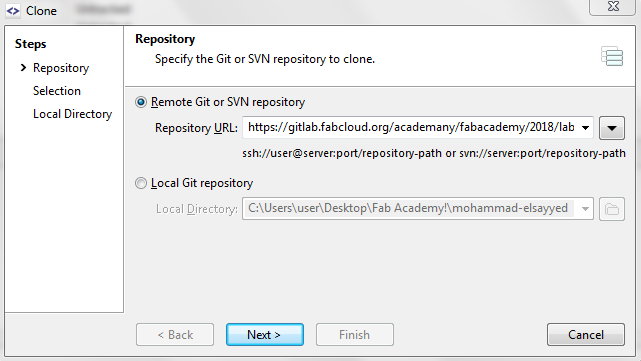Click the arrow marker beside the Repository step
This screenshot has width=641, height=361.
pyautogui.click(x=23, y=67)
